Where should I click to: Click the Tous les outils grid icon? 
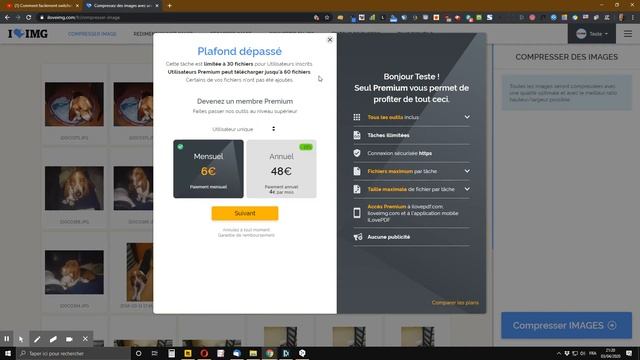click(357, 117)
